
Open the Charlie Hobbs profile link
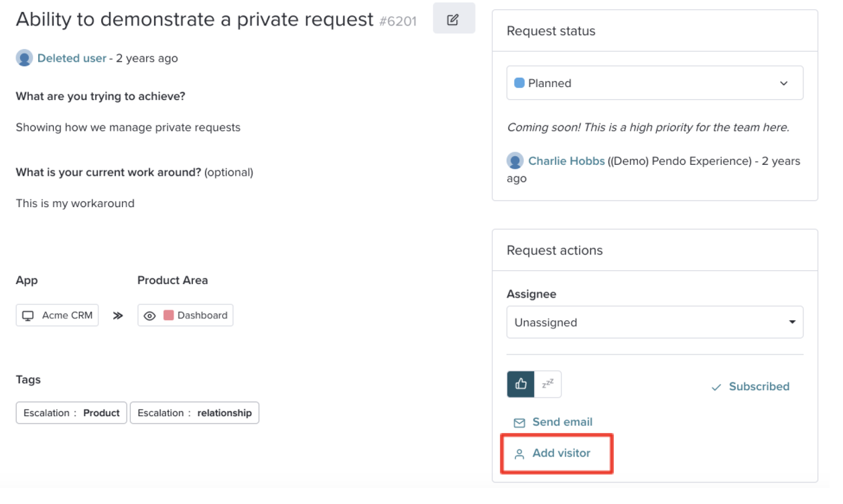pos(566,161)
